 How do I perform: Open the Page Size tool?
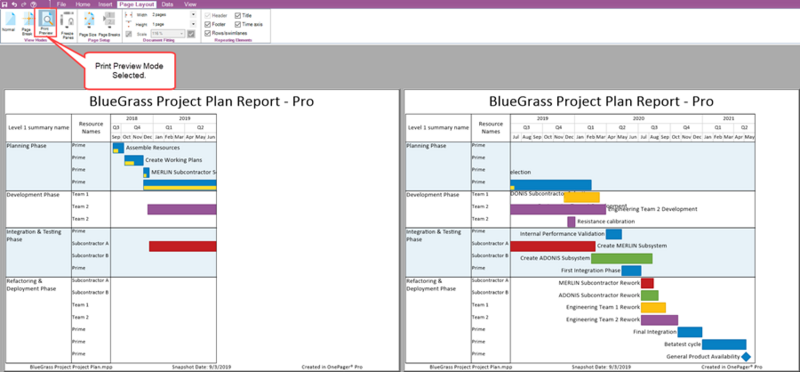[88, 23]
